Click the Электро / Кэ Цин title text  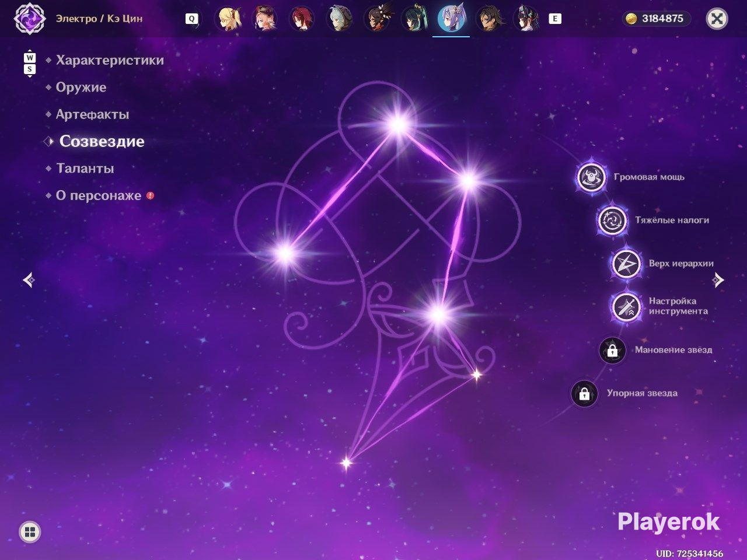pos(99,19)
